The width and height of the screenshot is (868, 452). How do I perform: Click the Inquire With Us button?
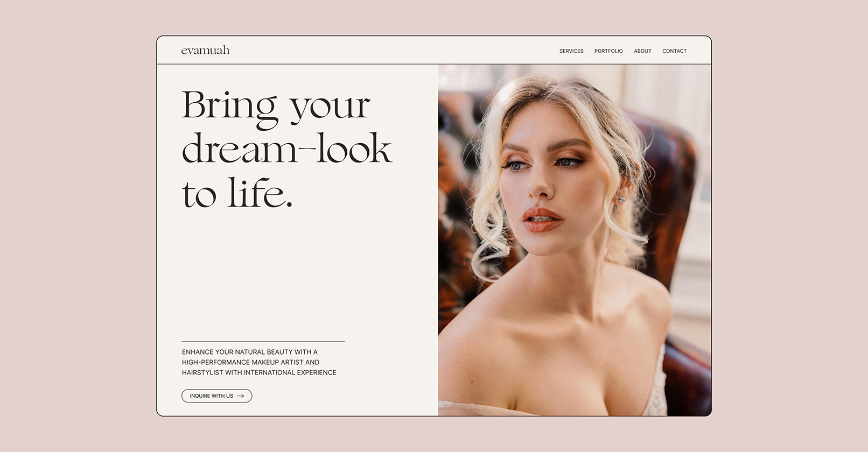(216, 396)
